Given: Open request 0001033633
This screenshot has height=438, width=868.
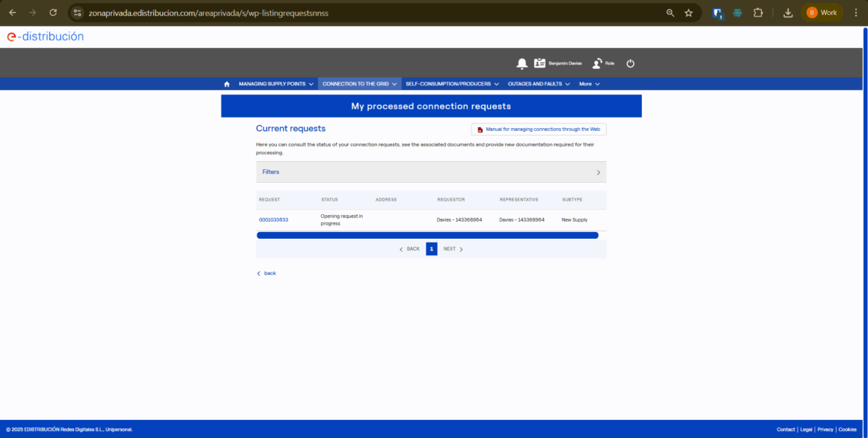Looking at the screenshot, I should point(274,220).
